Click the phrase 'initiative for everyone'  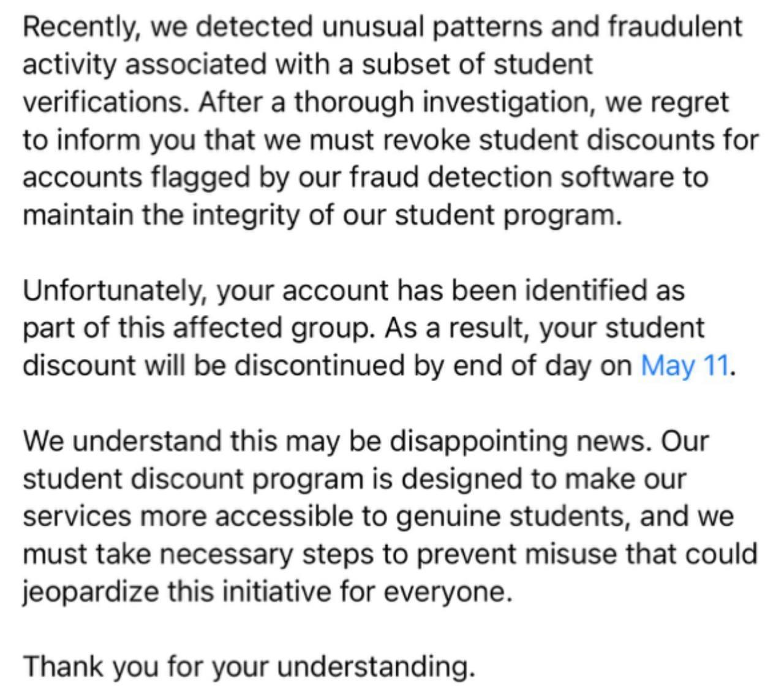coord(365,592)
